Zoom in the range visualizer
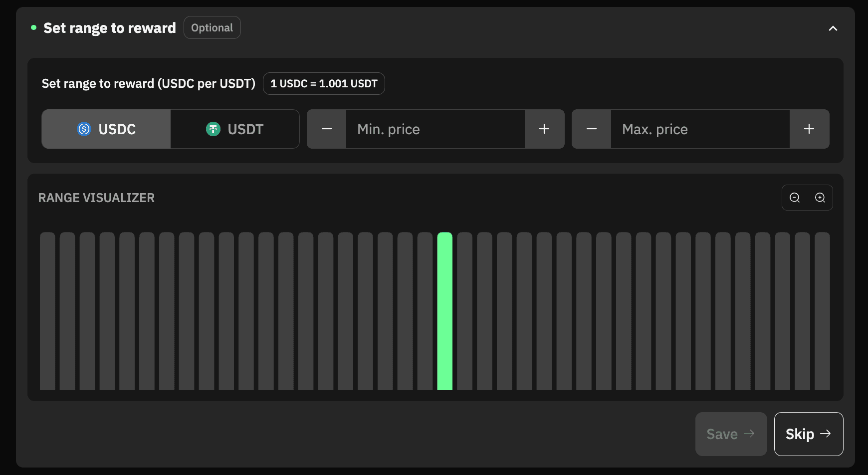 point(820,198)
